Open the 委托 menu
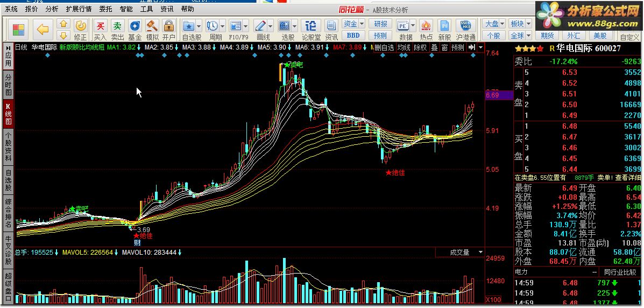Viewport: 644px width, 308px height. (105, 9)
